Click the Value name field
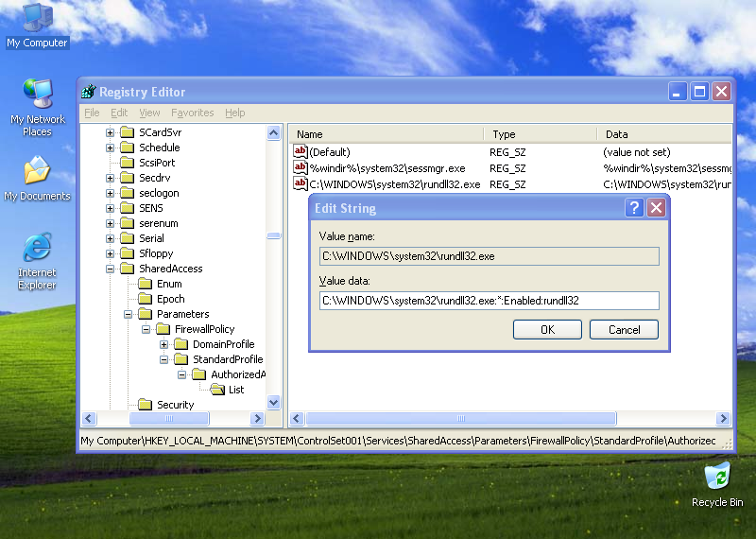The width and height of the screenshot is (756, 539). (489, 256)
